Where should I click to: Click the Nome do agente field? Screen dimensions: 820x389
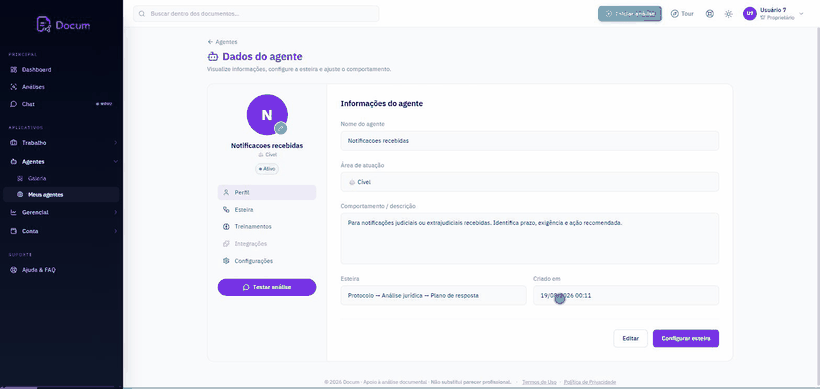[529, 141]
